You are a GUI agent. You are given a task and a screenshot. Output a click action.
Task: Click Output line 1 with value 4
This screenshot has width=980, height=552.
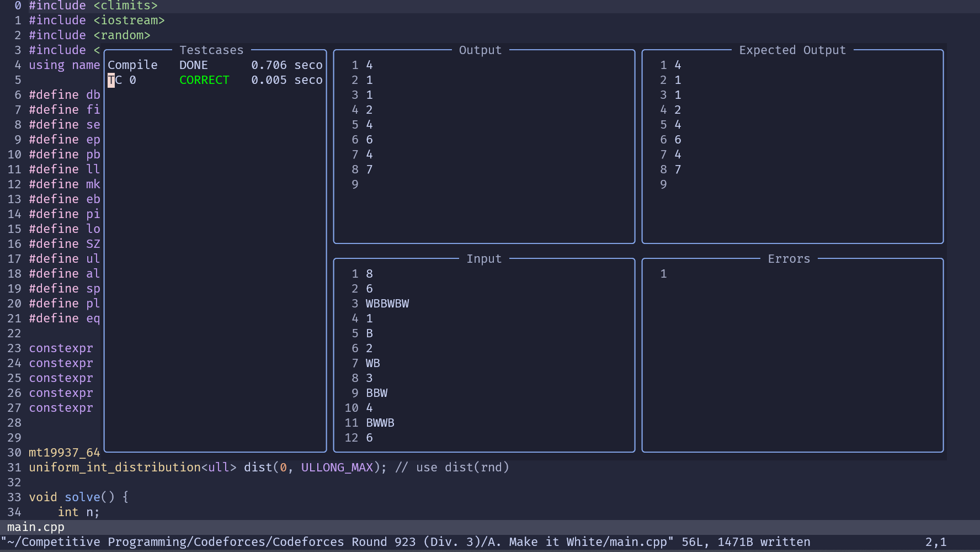(369, 65)
